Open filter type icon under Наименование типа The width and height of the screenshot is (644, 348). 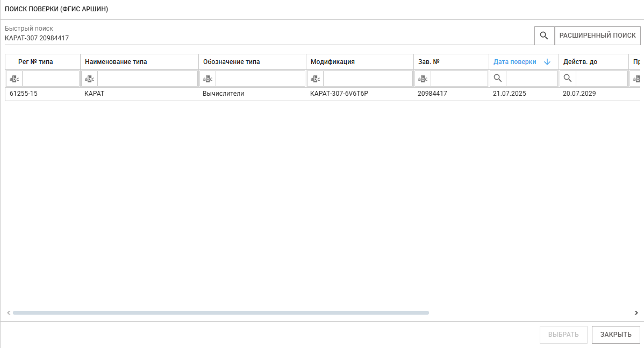coord(90,79)
